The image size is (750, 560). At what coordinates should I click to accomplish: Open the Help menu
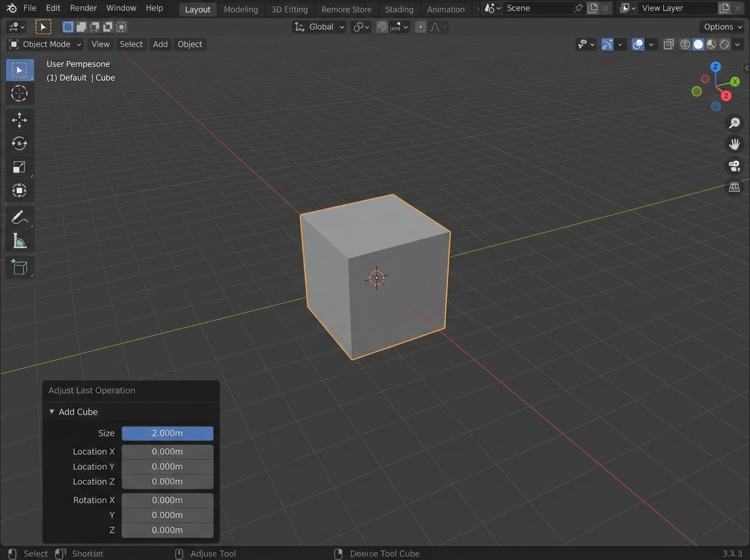154,8
